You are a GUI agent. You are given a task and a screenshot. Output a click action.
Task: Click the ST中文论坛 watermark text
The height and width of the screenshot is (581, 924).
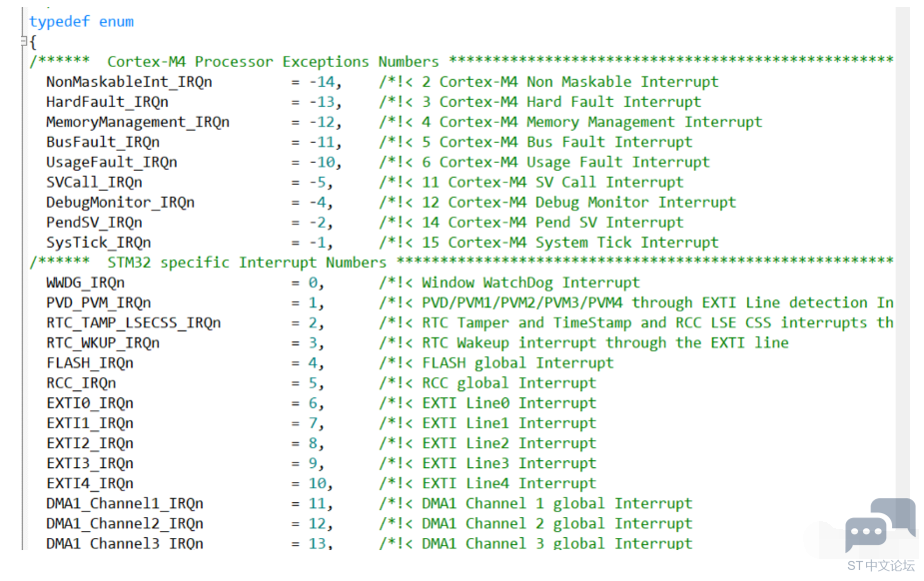click(880, 565)
